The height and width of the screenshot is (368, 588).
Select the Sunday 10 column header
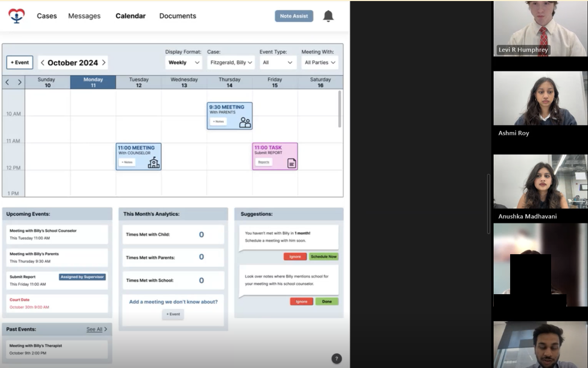click(x=48, y=82)
